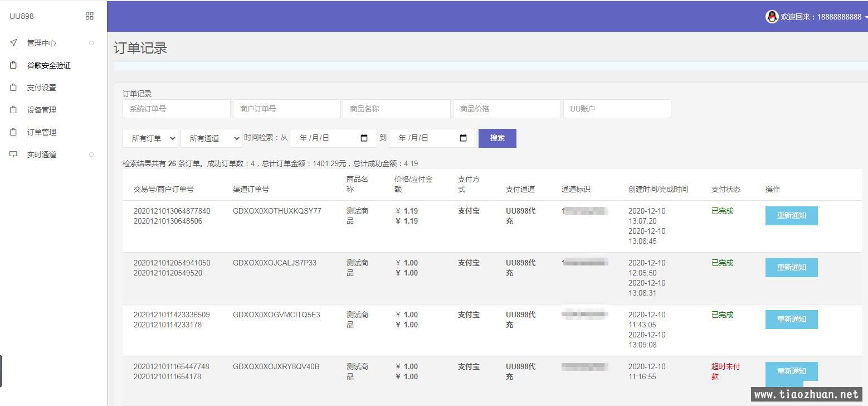
Task: Click 已完成 status of order GDXOX0XOTHUXKQSY77
Action: click(x=723, y=211)
